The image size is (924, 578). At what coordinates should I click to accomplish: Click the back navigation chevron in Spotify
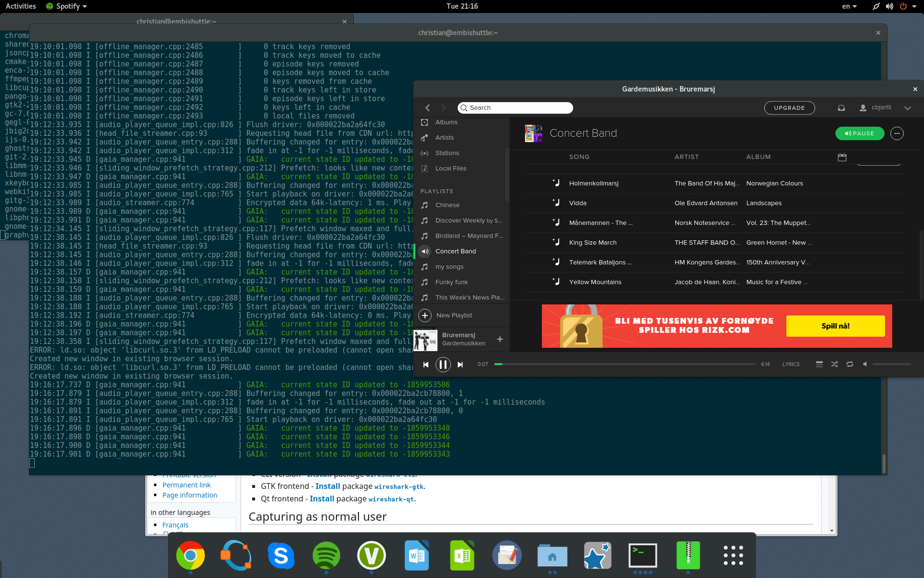point(427,108)
